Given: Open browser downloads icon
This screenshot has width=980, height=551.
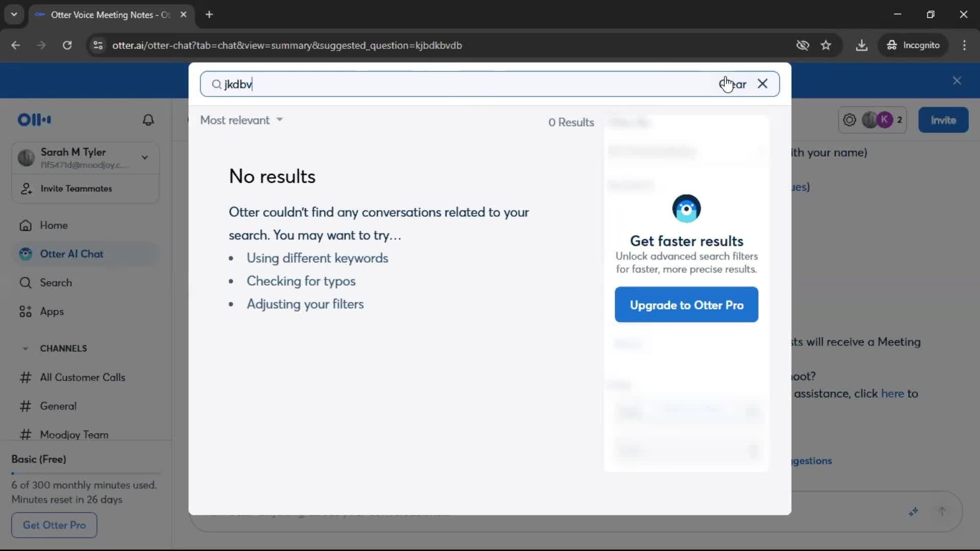Looking at the screenshot, I should pos(862,45).
